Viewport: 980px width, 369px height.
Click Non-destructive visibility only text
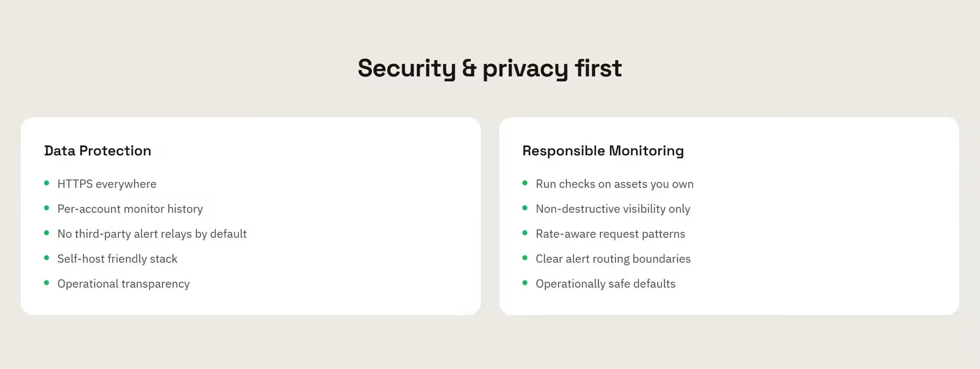613,209
